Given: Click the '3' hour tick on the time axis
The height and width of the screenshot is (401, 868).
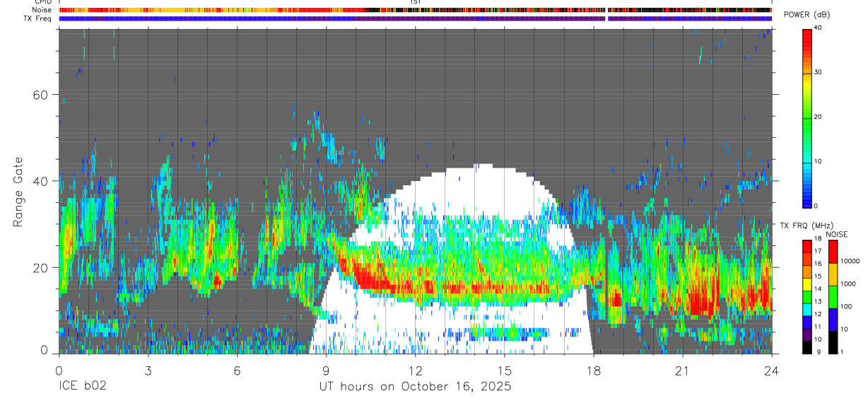Looking at the screenshot, I should click(148, 370).
